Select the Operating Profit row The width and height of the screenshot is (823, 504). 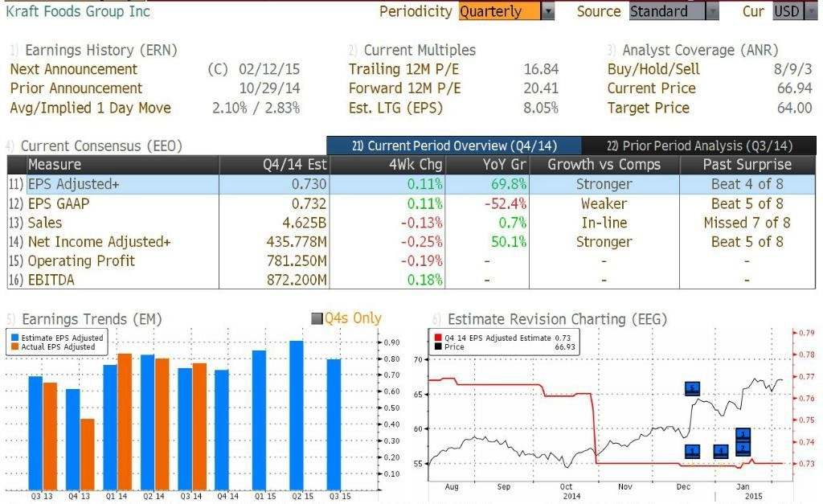(x=411, y=261)
